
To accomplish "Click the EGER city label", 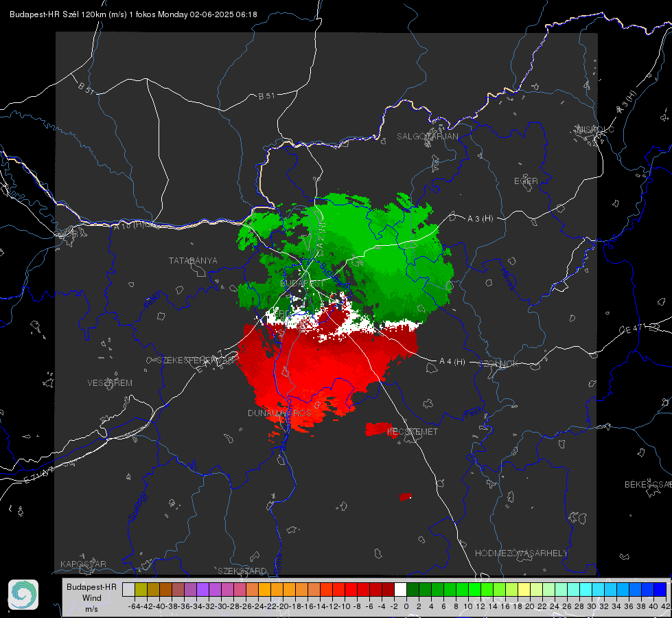I will (x=526, y=181).
